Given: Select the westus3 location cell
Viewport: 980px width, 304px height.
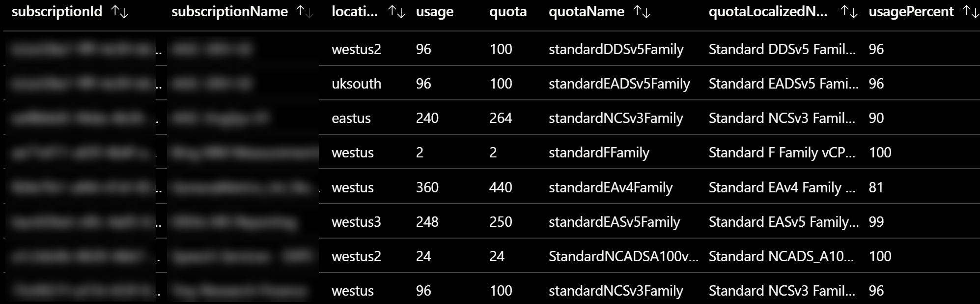Looking at the screenshot, I should [356, 222].
